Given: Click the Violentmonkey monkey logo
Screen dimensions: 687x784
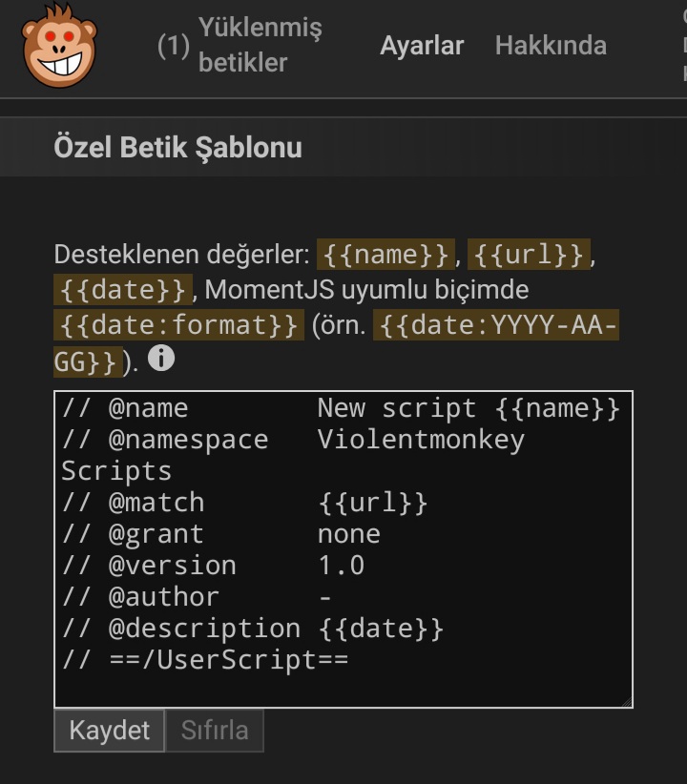Looking at the screenshot, I should click(x=59, y=45).
